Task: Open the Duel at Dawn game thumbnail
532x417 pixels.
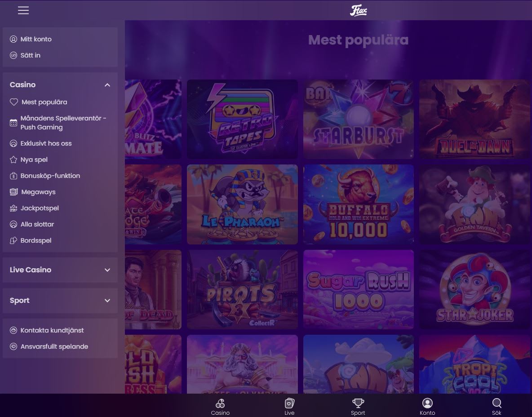Action: [x=474, y=120]
